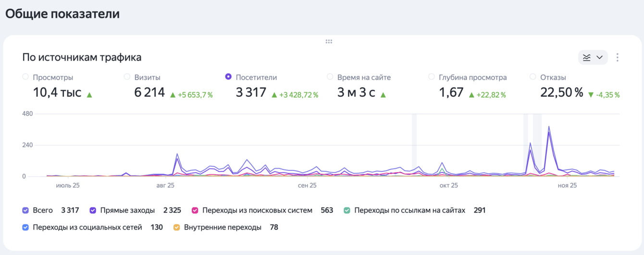Image resolution: width=644 pixels, height=255 pixels.
Task: Click the green arrow next to 3 м 3 с
Action: click(x=383, y=95)
